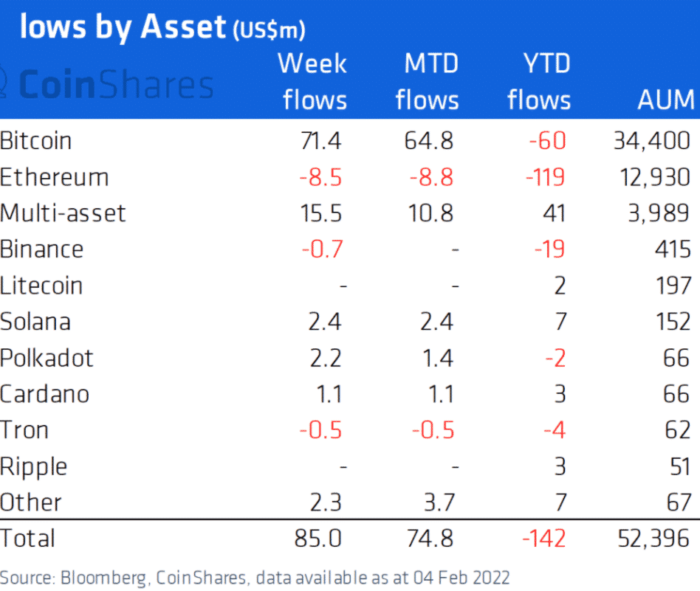Click Bitcoin's 34,400 AUM value
The width and height of the screenshot is (700, 591).
point(652,140)
